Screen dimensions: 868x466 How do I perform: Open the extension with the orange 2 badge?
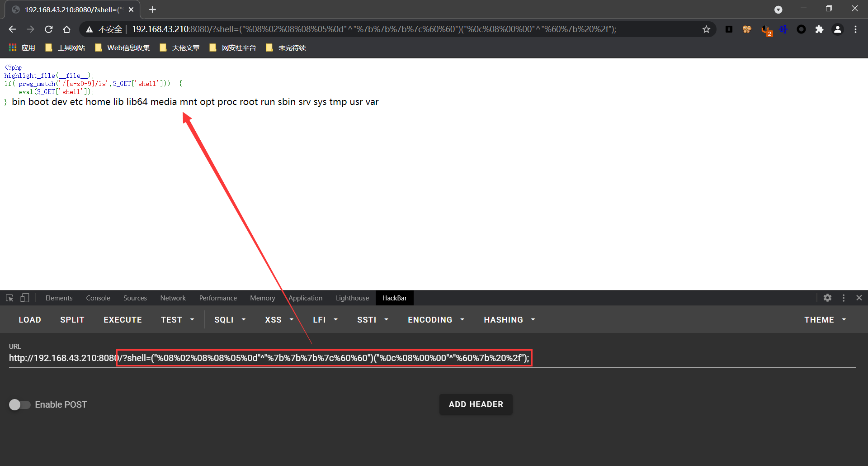pyautogui.click(x=766, y=30)
